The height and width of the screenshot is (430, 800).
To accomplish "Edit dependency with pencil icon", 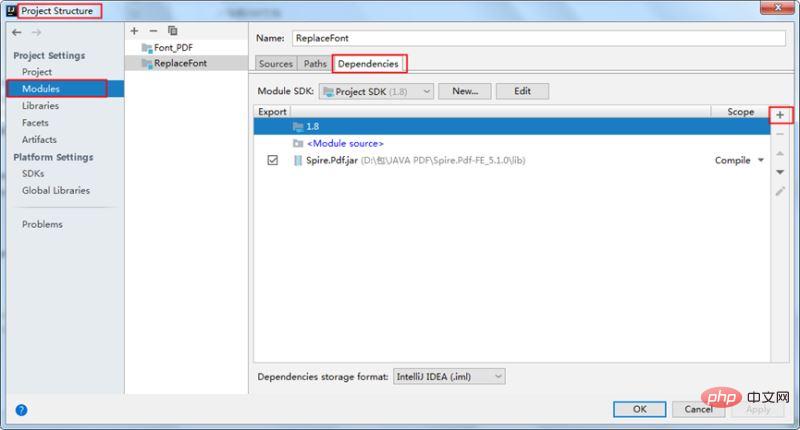I will (x=780, y=191).
